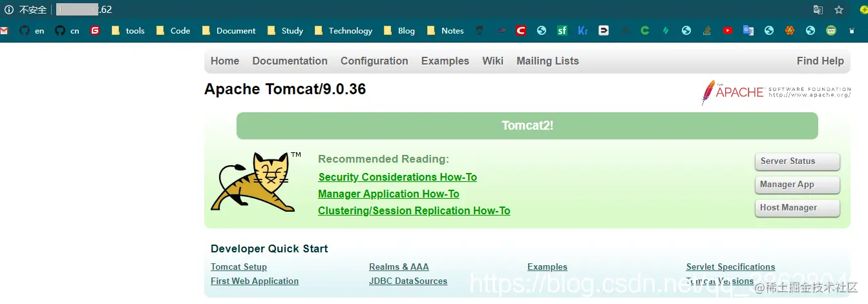Image resolution: width=868 pixels, height=304 pixels.
Task: Open the Tomcat Setup link
Action: [238, 267]
